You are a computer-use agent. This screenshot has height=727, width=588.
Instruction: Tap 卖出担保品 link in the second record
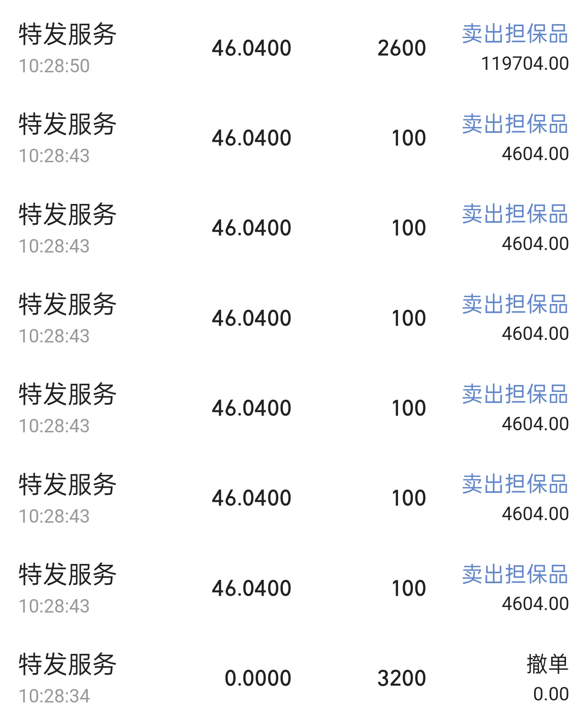[515, 124]
